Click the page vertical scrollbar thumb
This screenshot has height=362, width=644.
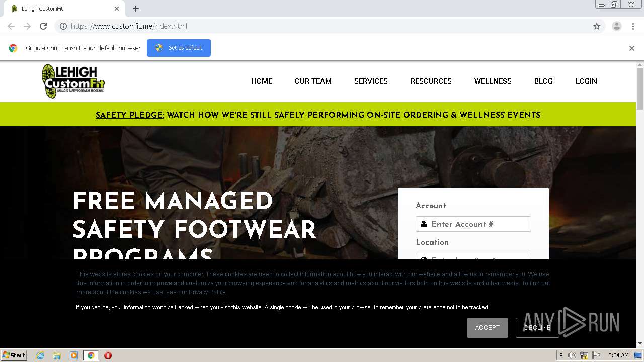(x=640, y=88)
